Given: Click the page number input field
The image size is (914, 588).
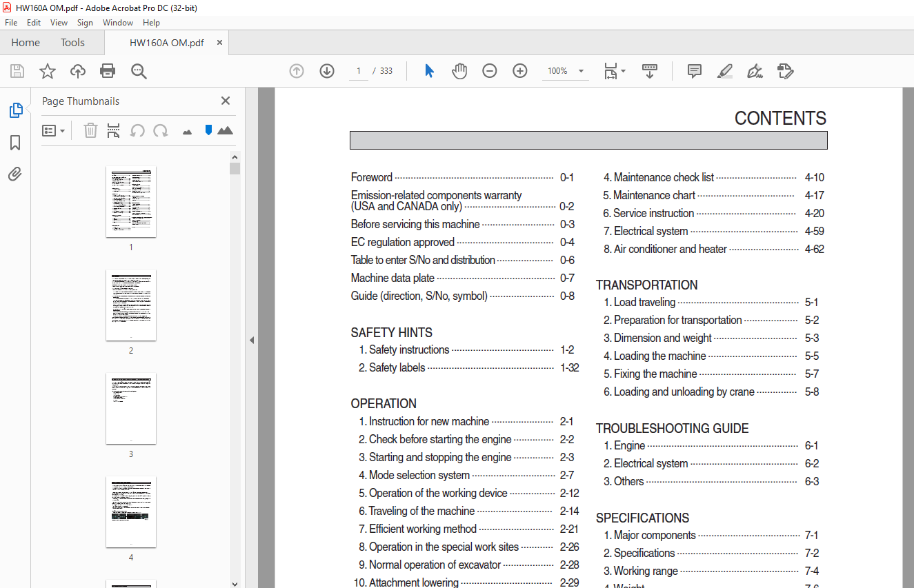Looking at the screenshot, I should coord(359,71).
